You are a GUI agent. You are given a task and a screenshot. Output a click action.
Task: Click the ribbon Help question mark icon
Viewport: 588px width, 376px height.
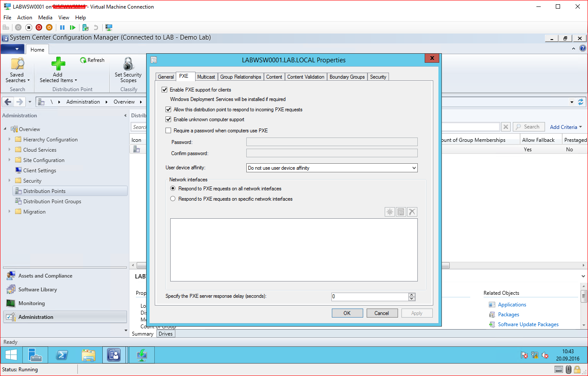[582, 49]
